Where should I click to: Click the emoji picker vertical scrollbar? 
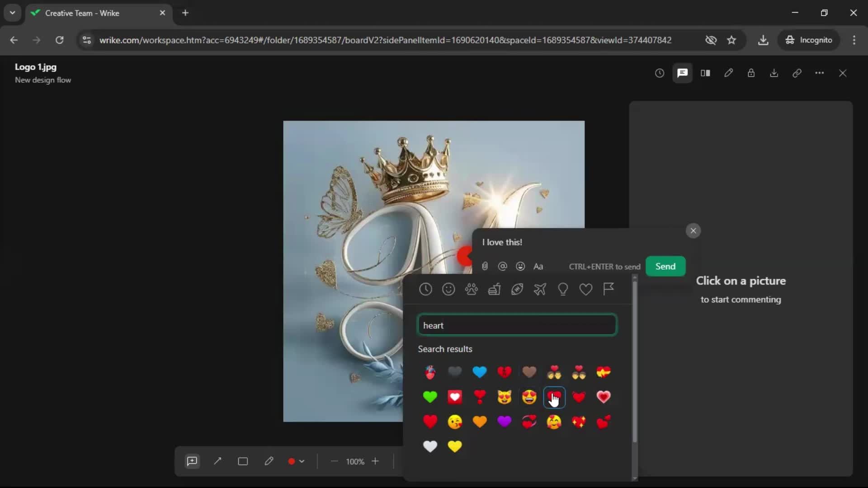635,361
